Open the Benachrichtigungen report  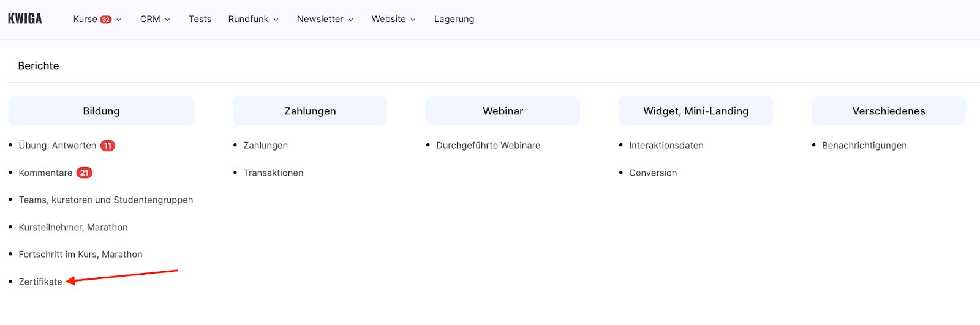864,146
